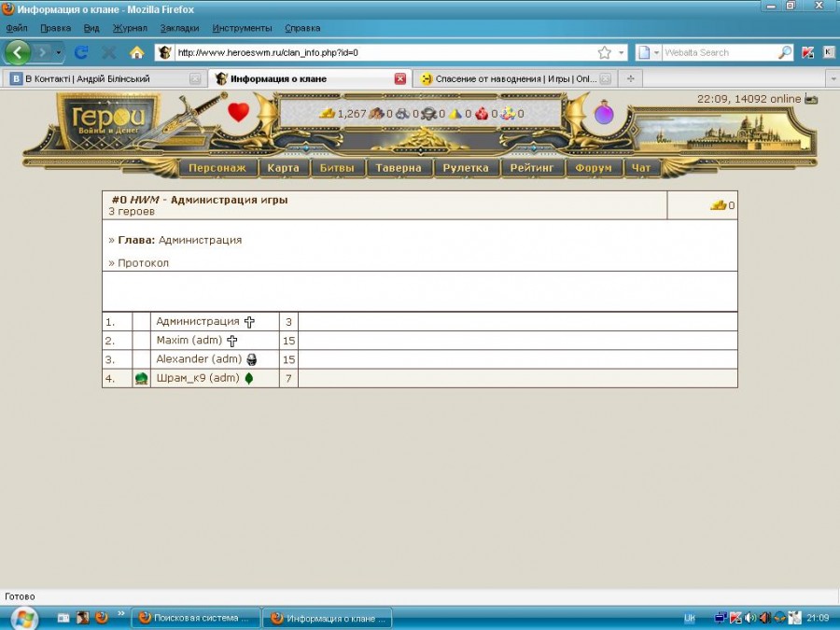The height and width of the screenshot is (630, 840).
Task: Bookmark this page with the star icon
Action: 604,52
